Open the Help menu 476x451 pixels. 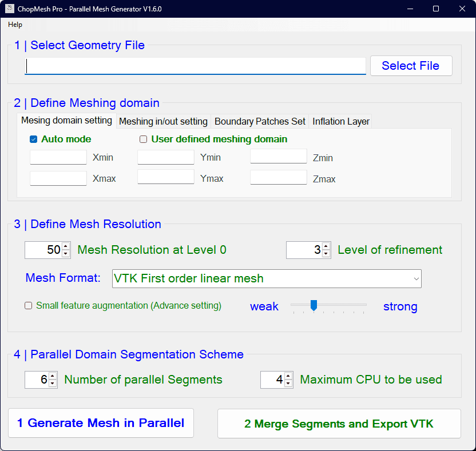pos(15,25)
